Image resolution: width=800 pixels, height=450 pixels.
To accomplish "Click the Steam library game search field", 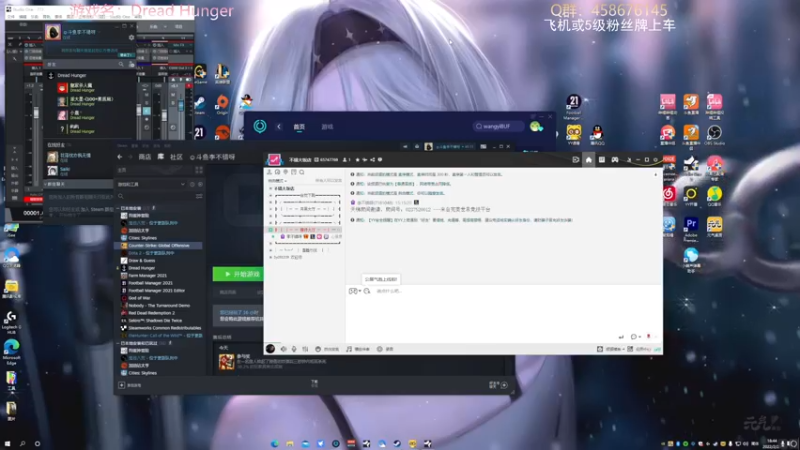I will click(x=155, y=196).
